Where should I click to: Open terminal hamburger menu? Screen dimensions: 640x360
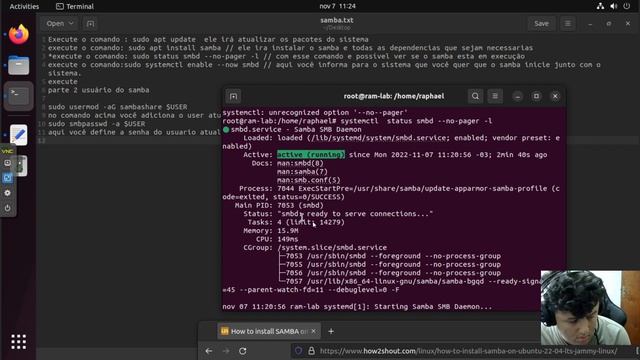click(495, 96)
